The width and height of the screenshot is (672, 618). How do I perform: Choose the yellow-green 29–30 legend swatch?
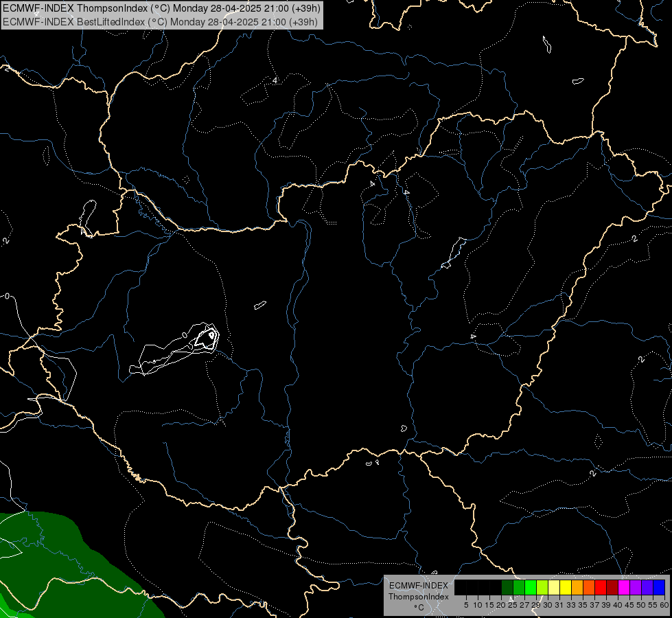click(542, 587)
